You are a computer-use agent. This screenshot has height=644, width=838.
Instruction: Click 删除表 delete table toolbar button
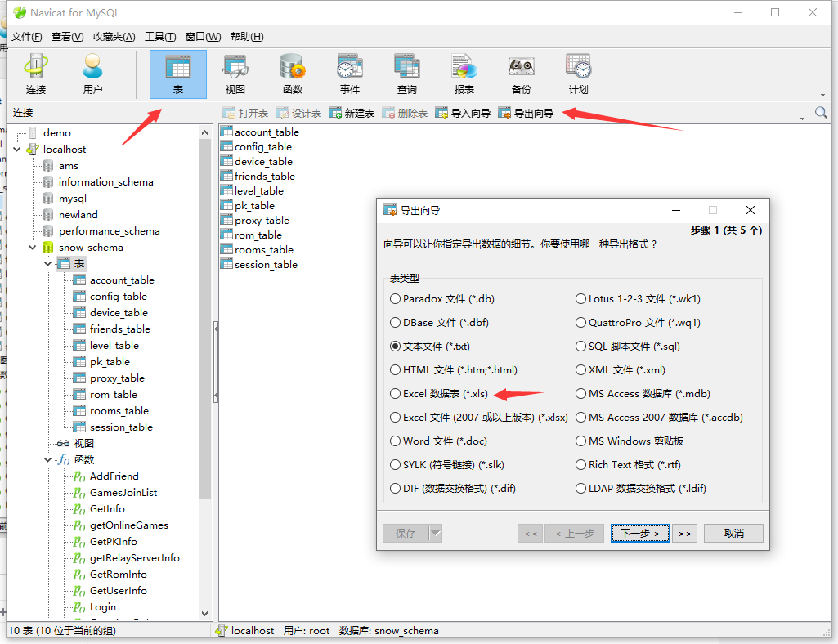[406, 113]
